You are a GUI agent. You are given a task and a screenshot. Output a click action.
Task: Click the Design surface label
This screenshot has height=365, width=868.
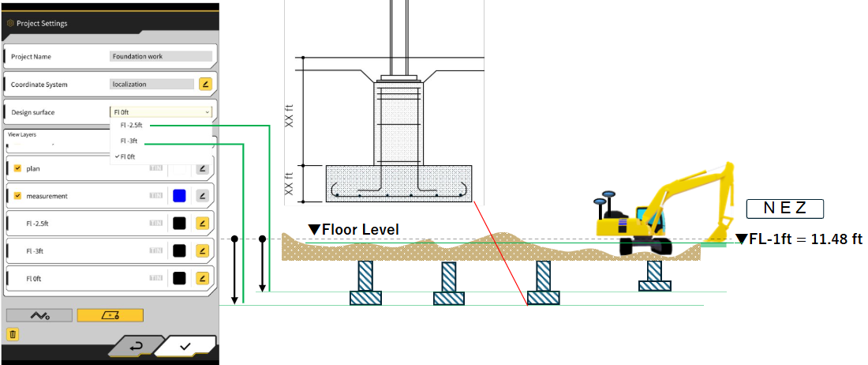[x=32, y=112]
